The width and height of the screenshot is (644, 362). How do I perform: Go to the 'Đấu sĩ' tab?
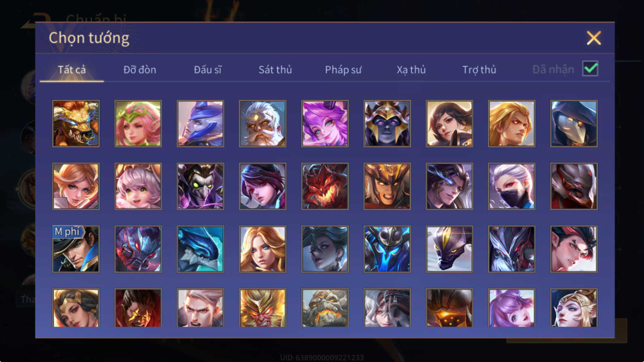point(208,70)
